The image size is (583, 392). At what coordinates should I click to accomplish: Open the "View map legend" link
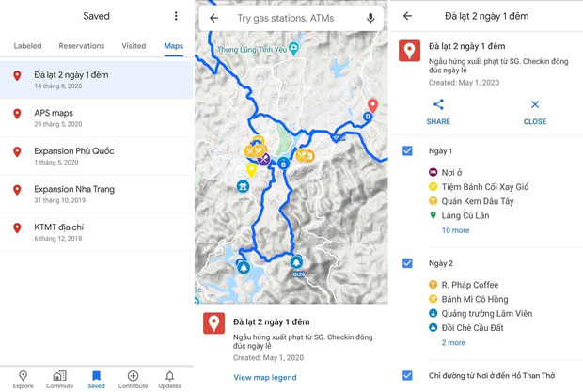265,378
